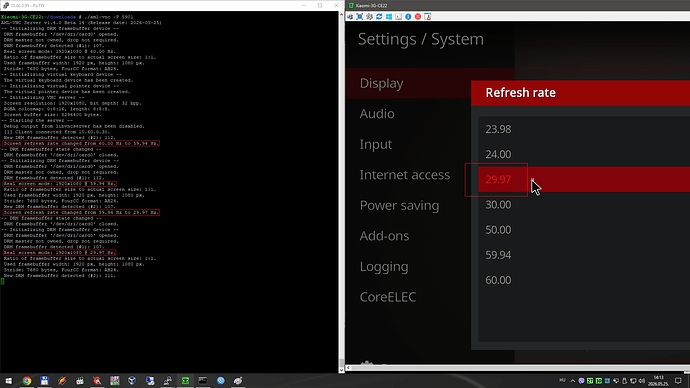Screen dimensions: 690x388
Task: Choose 60.00 refresh rate
Action: 584,280
